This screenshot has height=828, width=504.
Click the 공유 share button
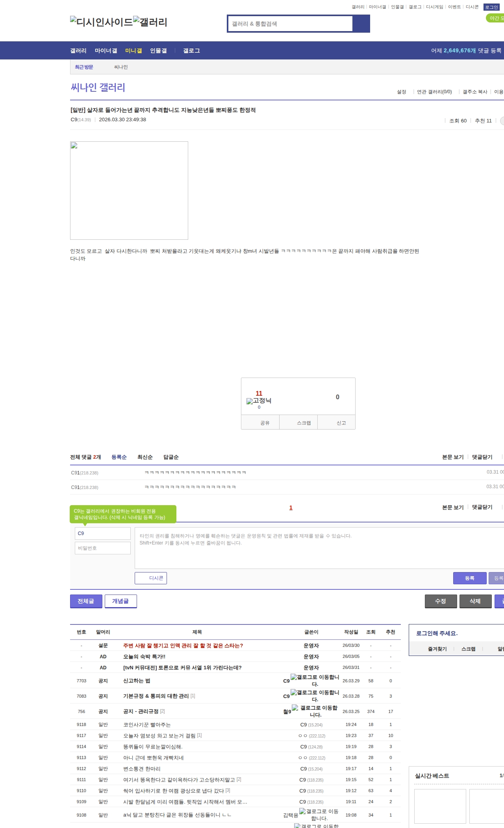(x=261, y=422)
